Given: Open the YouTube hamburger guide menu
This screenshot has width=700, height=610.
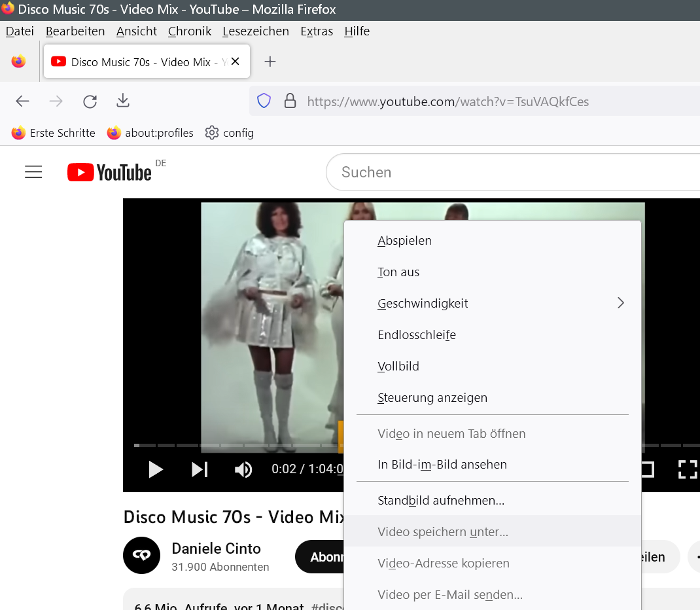Looking at the screenshot, I should pos(33,172).
